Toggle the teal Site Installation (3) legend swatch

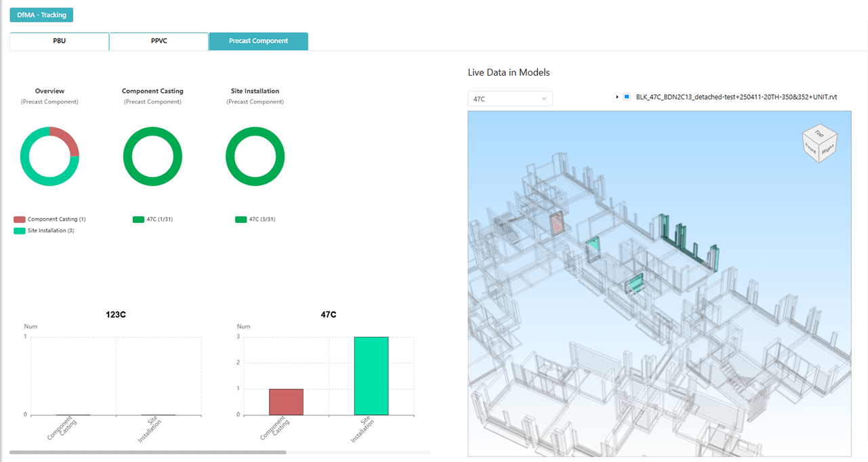pyautogui.click(x=20, y=231)
